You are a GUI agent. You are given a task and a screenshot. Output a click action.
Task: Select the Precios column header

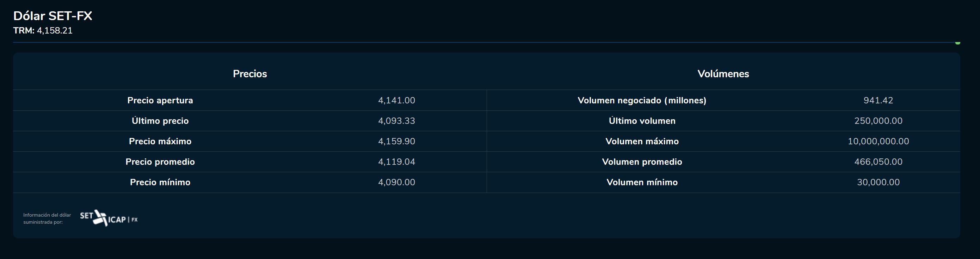click(x=250, y=74)
